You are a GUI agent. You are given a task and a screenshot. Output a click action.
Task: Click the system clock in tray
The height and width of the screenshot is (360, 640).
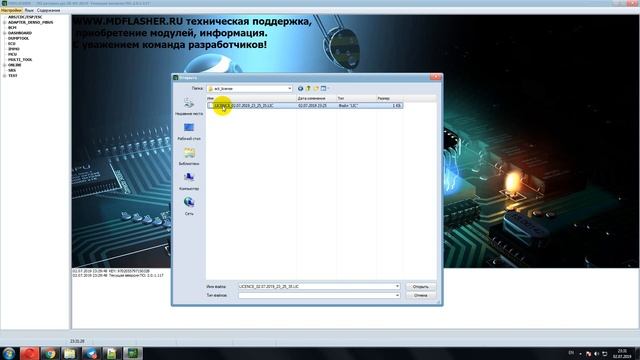point(622,353)
